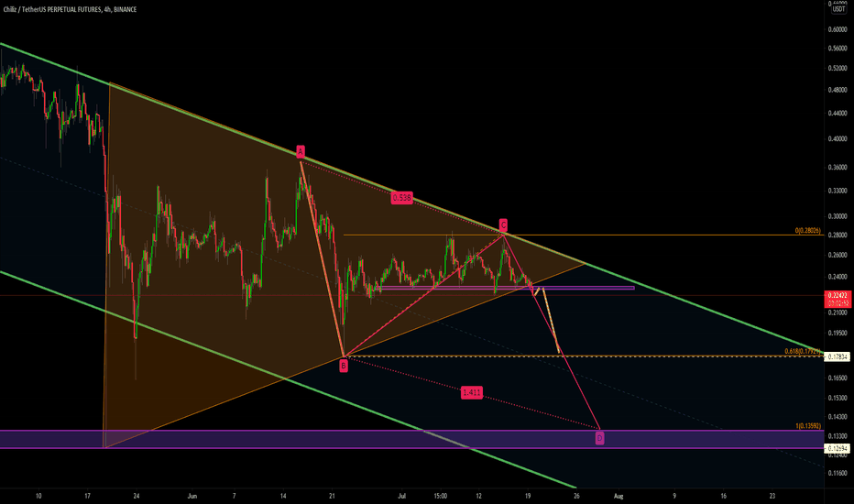
Task: Click the 19 date on the time axis
Action: 528,496
